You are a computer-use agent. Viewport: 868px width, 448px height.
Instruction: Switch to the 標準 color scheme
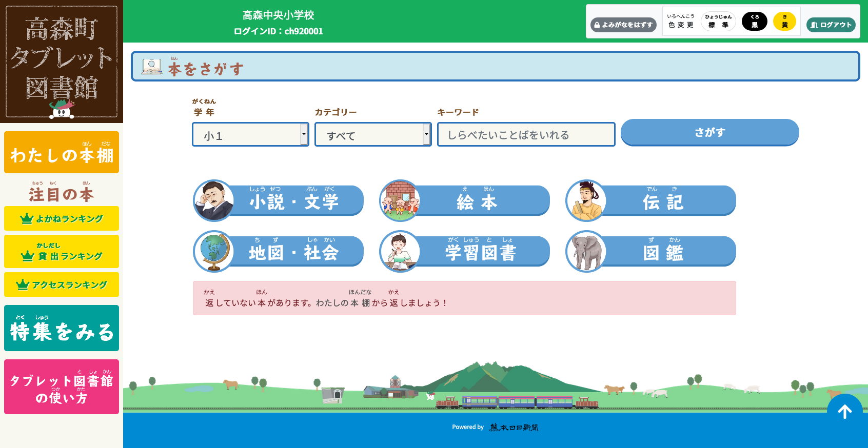tap(718, 22)
